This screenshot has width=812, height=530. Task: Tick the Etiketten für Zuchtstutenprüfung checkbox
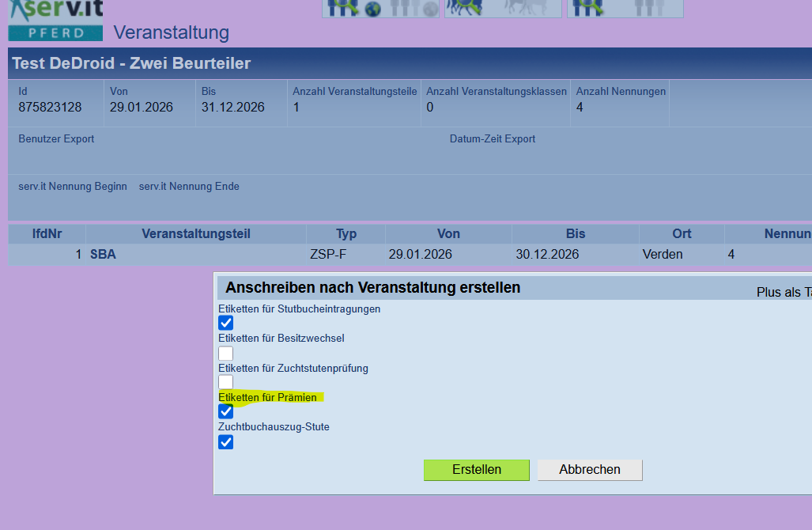[x=226, y=383]
